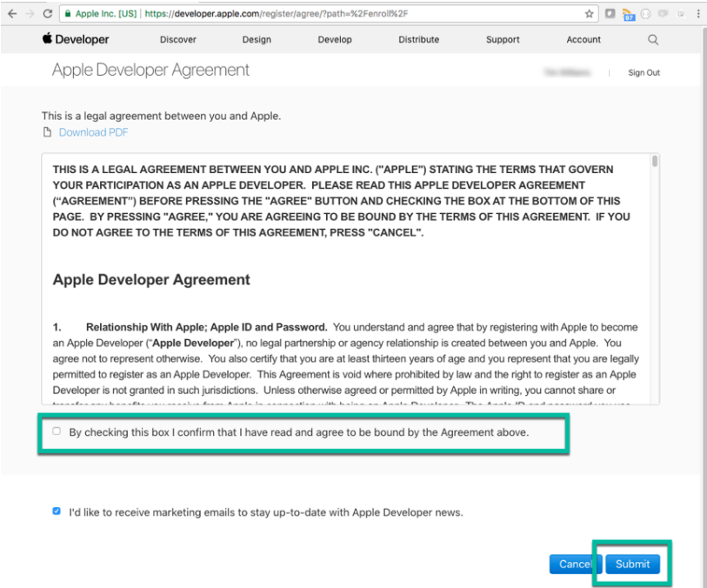Open the Chrome three-dot menu
This screenshot has width=707, height=588.
pyautogui.click(x=697, y=13)
